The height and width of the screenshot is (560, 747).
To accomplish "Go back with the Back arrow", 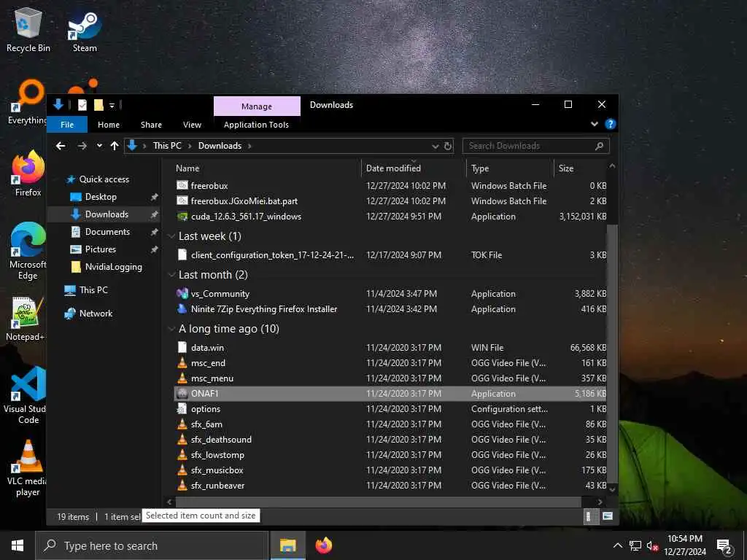I will point(61,146).
